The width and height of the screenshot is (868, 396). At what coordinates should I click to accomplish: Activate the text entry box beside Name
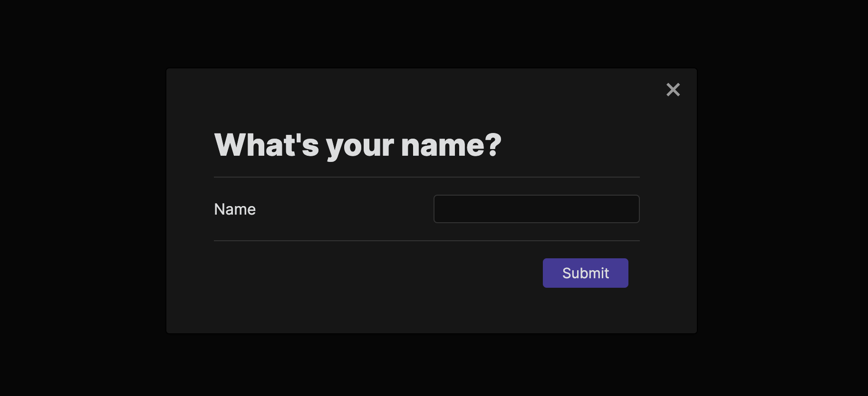(x=536, y=209)
